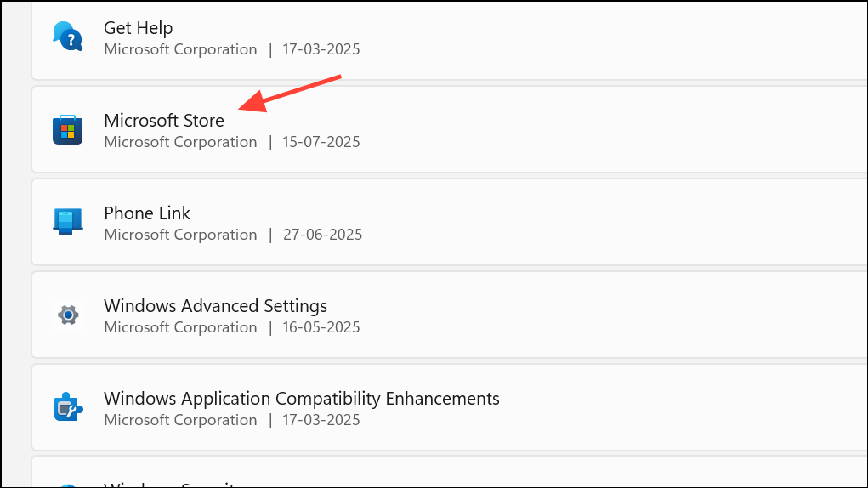Image resolution: width=868 pixels, height=488 pixels.
Task: Click the Phone Link app icon
Action: point(67,222)
